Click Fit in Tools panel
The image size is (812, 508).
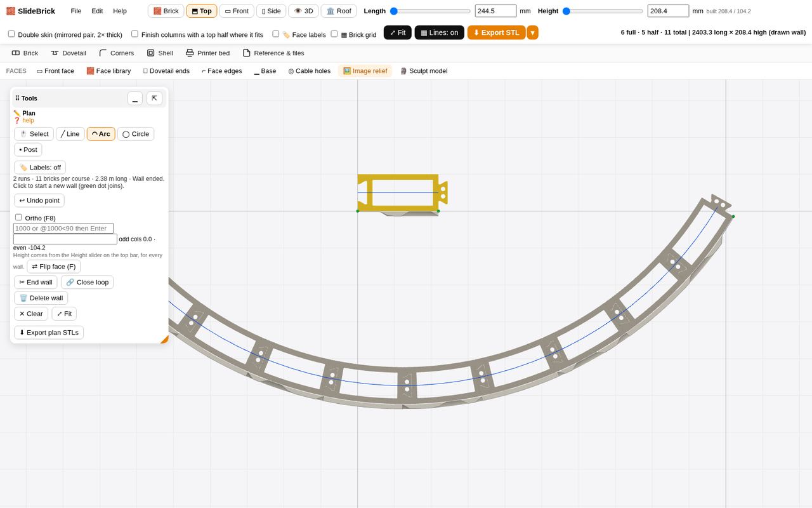pyautogui.click(x=64, y=314)
